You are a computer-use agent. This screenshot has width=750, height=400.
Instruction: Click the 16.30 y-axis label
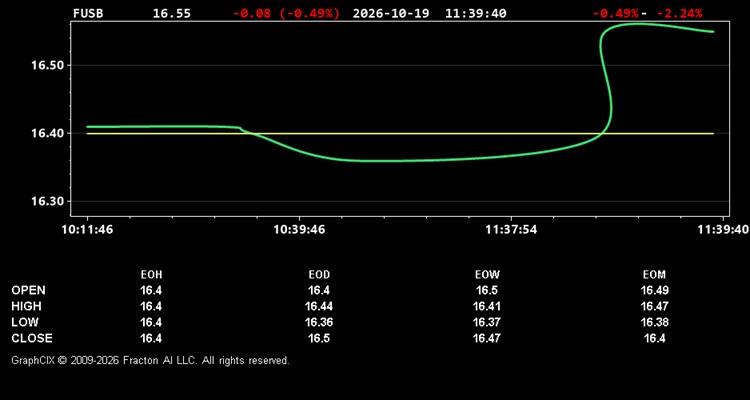click(47, 201)
